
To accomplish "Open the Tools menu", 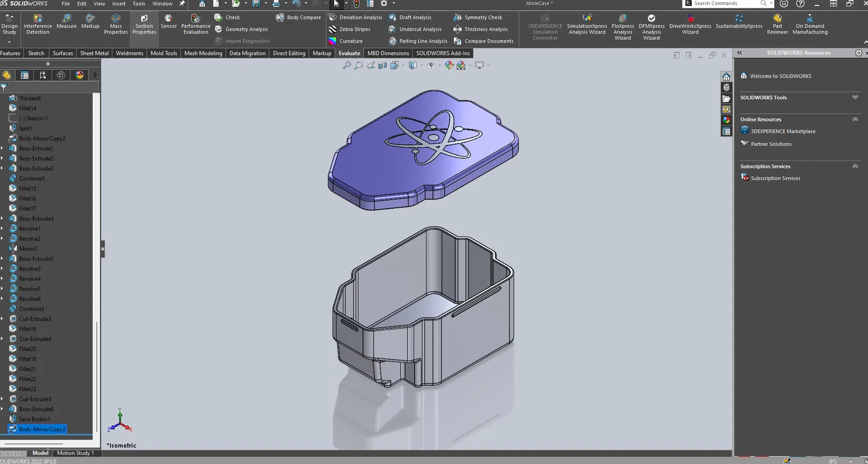I will (139, 4).
